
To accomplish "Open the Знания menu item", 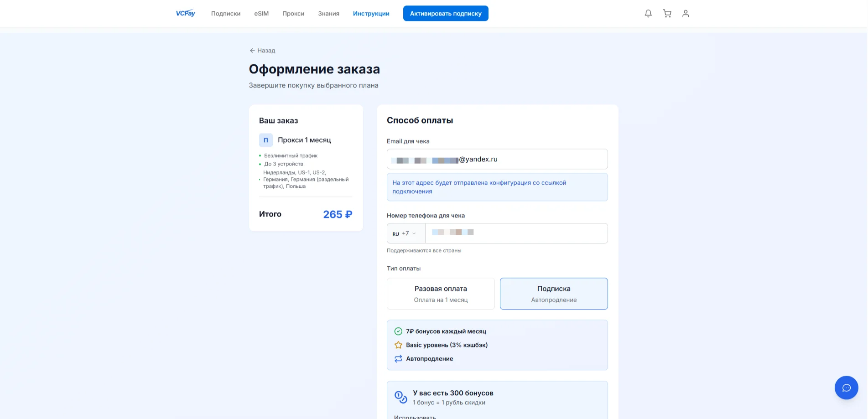I will 329,14.
